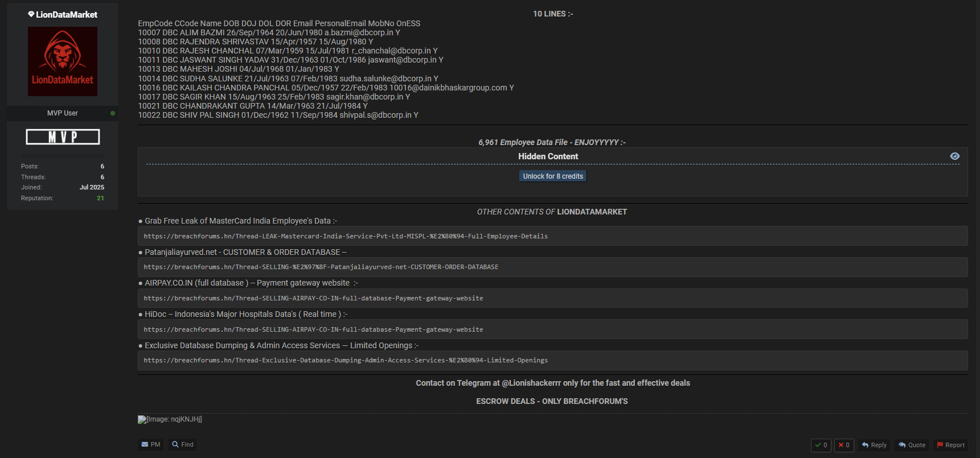Click the broken image nqjKNJHj placeholder
The width and height of the screenshot is (980, 458).
170,419
